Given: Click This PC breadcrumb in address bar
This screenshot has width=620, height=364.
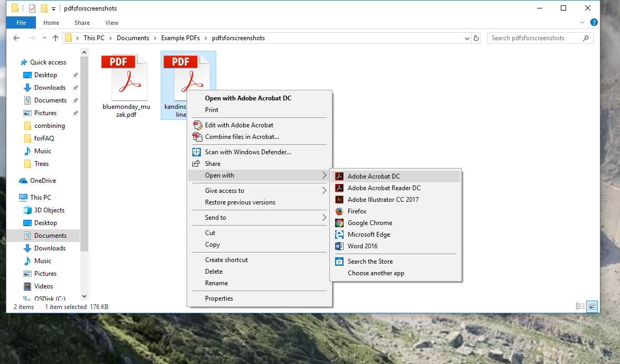Looking at the screenshot, I should pos(94,38).
